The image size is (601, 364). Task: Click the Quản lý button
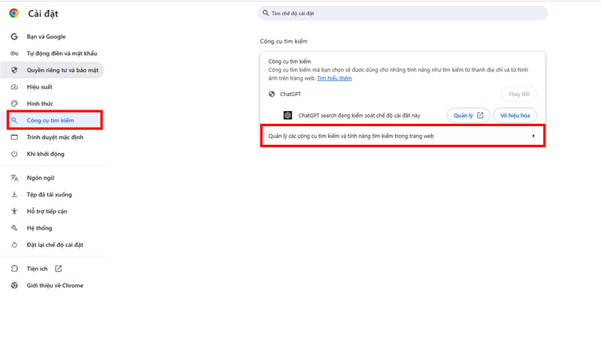click(x=468, y=116)
